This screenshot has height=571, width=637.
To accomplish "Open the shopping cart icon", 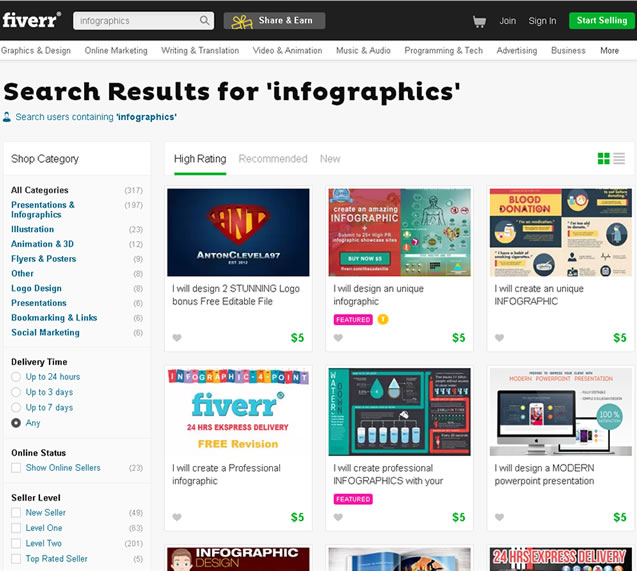I will (479, 21).
